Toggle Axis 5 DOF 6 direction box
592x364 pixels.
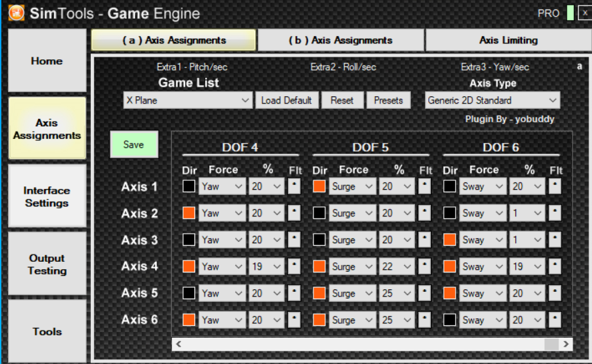coord(449,293)
